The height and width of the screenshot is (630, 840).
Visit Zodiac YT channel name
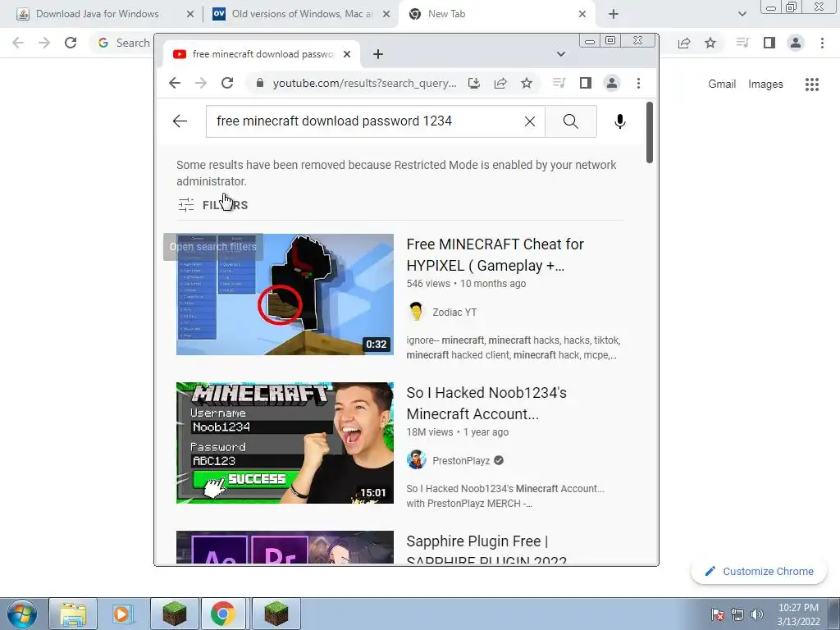click(454, 313)
